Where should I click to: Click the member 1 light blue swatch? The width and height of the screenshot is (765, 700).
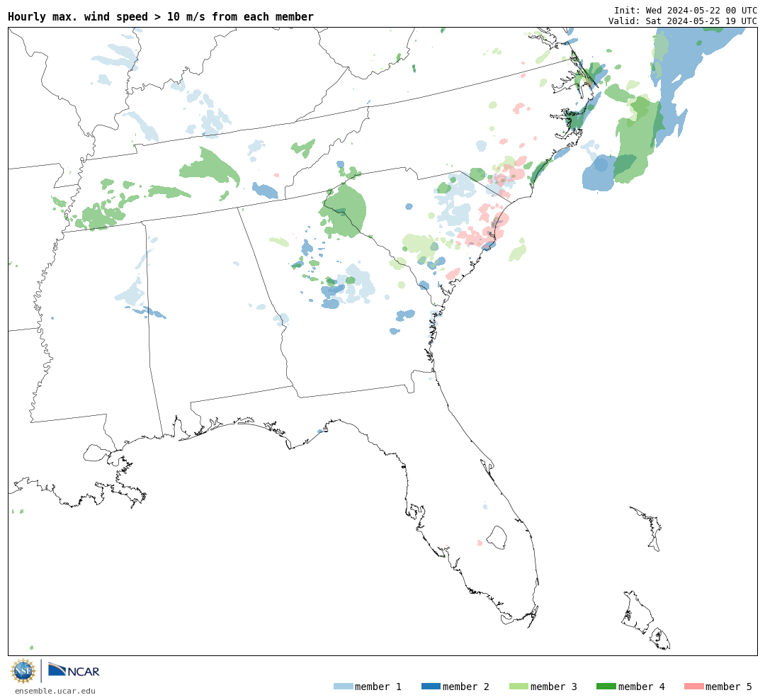click(x=343, y=687)
